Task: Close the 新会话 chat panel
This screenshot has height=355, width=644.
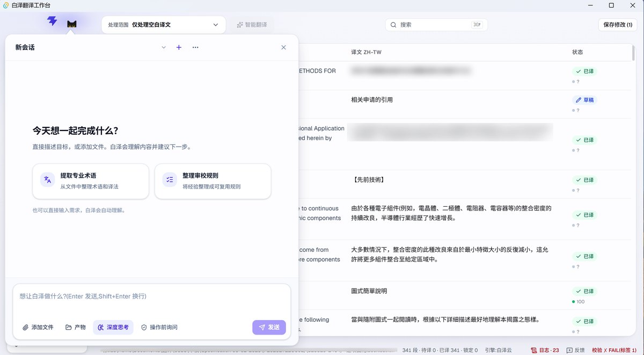Action: [x=283, y=47]
